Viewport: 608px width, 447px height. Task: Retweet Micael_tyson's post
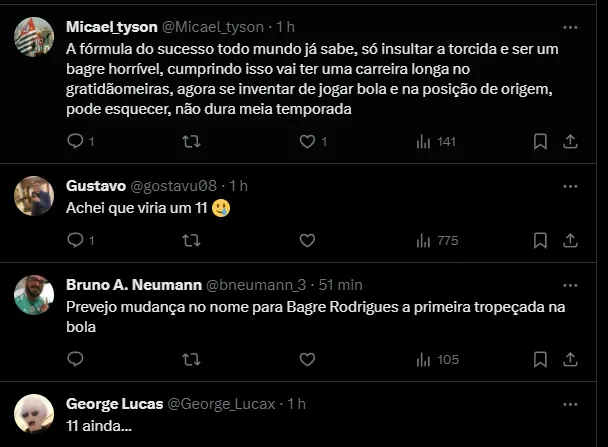(x=191, y=142)
